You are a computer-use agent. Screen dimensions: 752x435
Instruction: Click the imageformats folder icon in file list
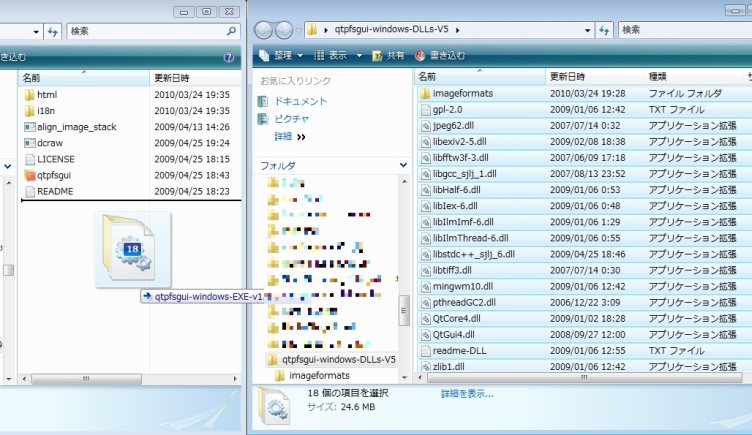click(x=425, y=94)
